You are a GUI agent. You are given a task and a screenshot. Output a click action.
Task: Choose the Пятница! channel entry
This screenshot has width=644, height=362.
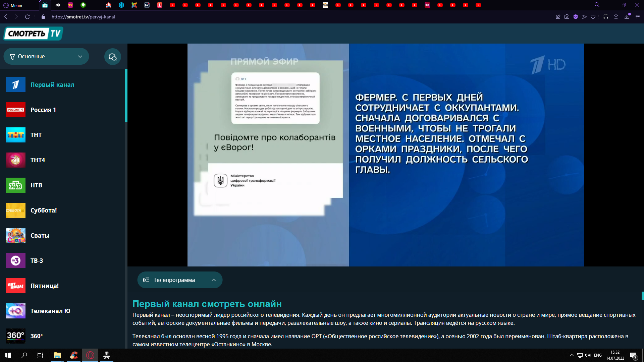(x=44, y=286)
